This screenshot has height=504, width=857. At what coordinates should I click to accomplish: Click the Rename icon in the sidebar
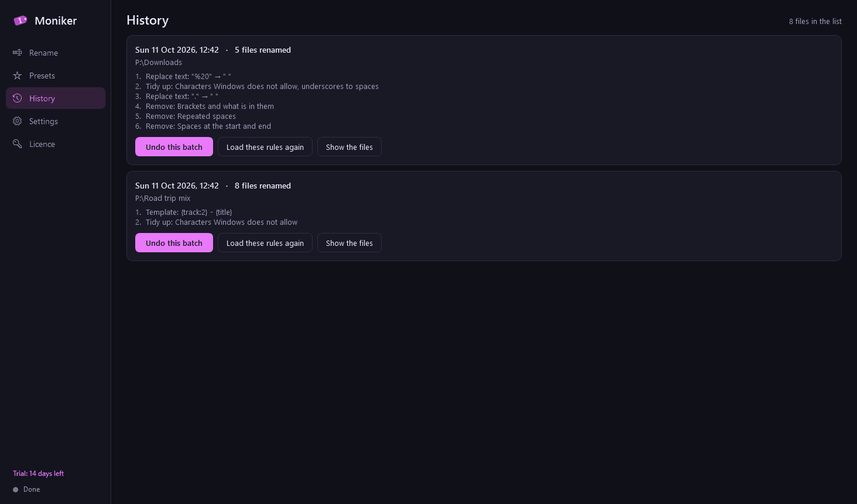[18, 53]
